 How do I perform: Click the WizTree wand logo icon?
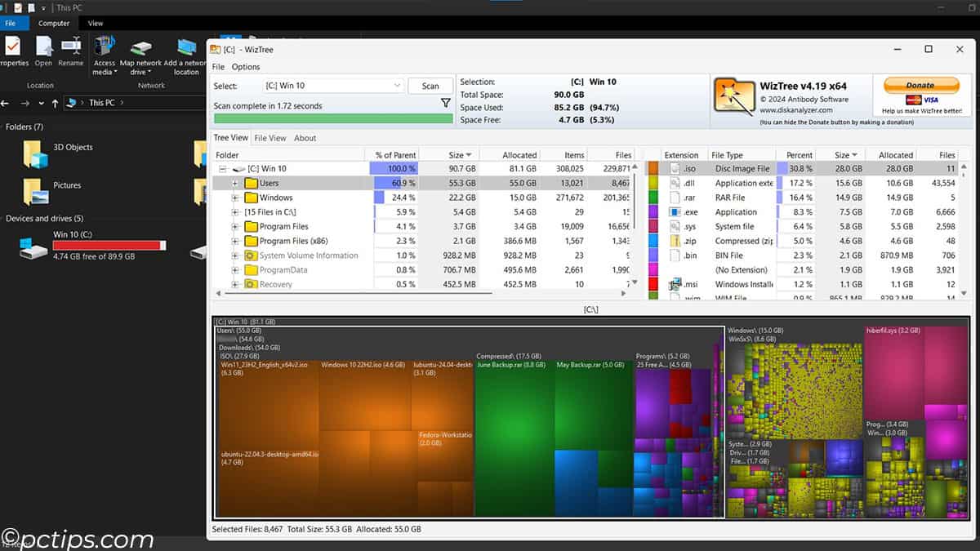pyautogui.click(x=733, y=95)
